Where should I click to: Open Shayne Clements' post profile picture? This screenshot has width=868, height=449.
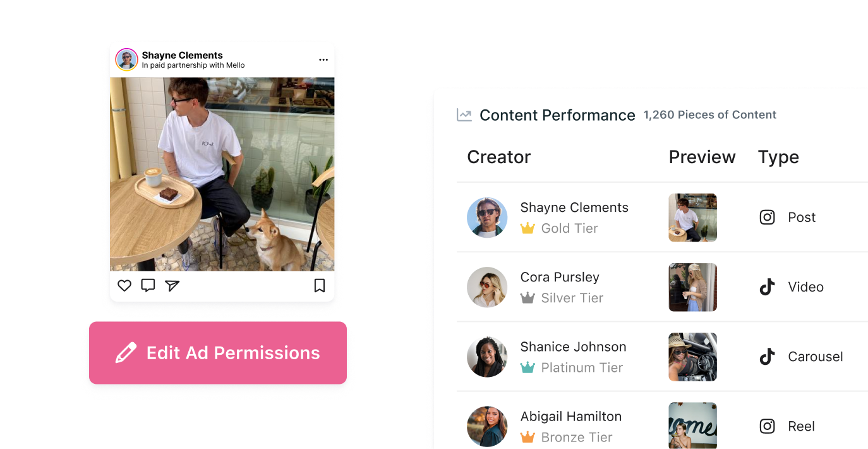tap(127, 59)
